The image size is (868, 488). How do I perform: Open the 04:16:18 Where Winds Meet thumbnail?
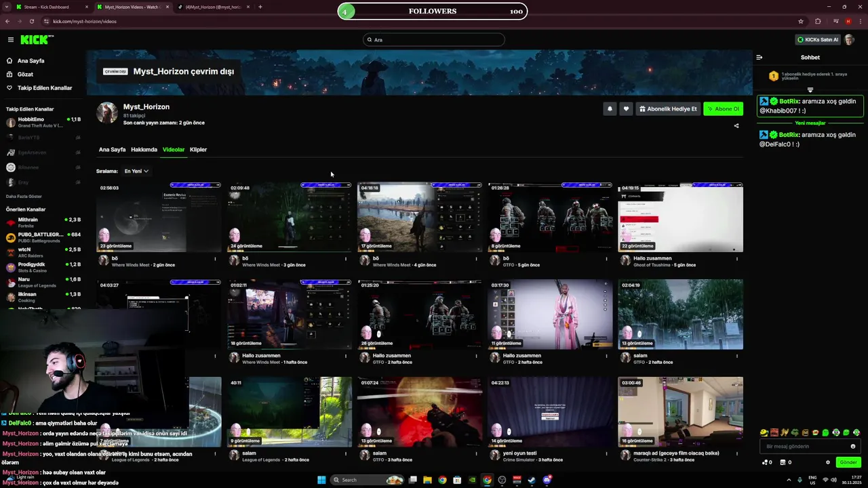(x=420, y=217)
